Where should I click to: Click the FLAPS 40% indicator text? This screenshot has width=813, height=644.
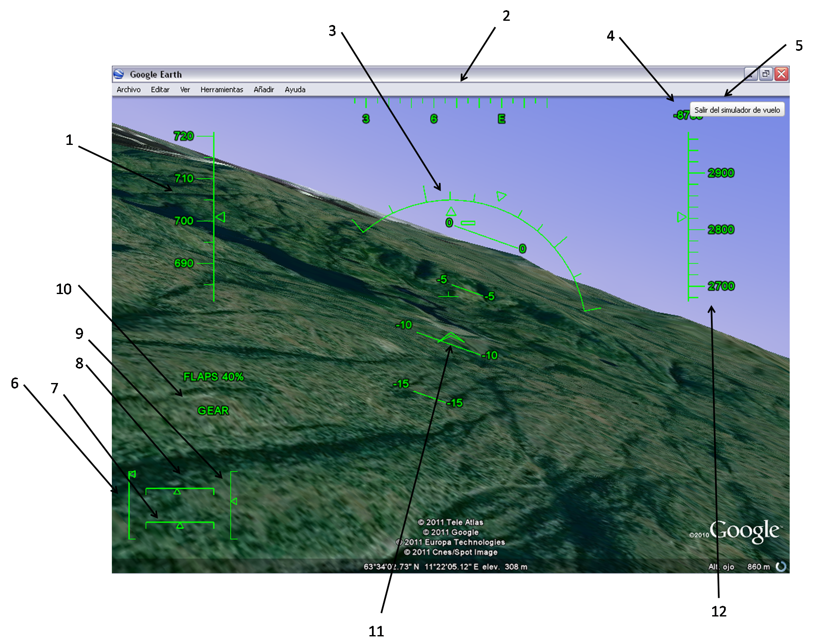pos(213,377)
